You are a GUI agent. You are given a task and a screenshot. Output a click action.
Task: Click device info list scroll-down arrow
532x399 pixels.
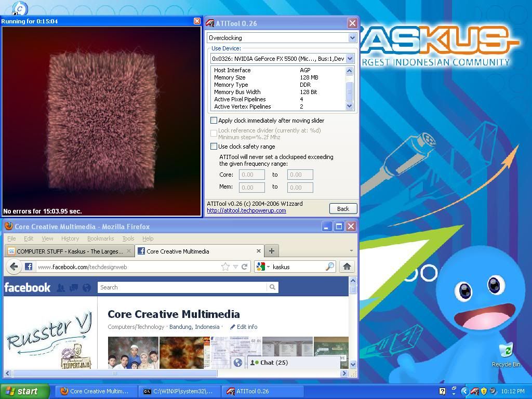pos(349,106)
